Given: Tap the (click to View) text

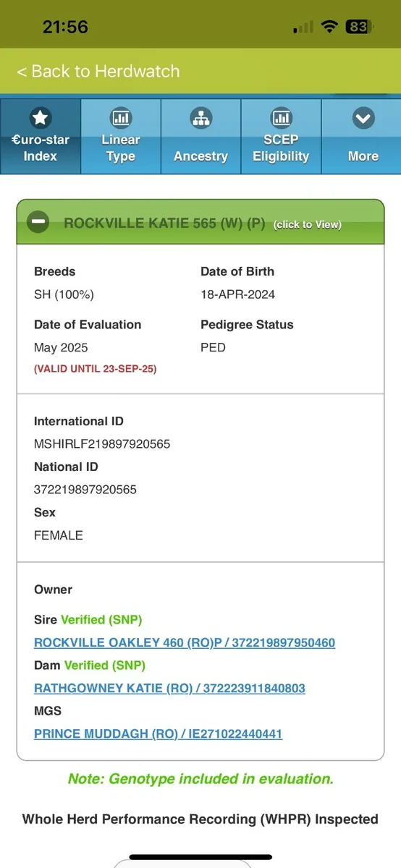Looking at the screenshot, I should point(307,224).
